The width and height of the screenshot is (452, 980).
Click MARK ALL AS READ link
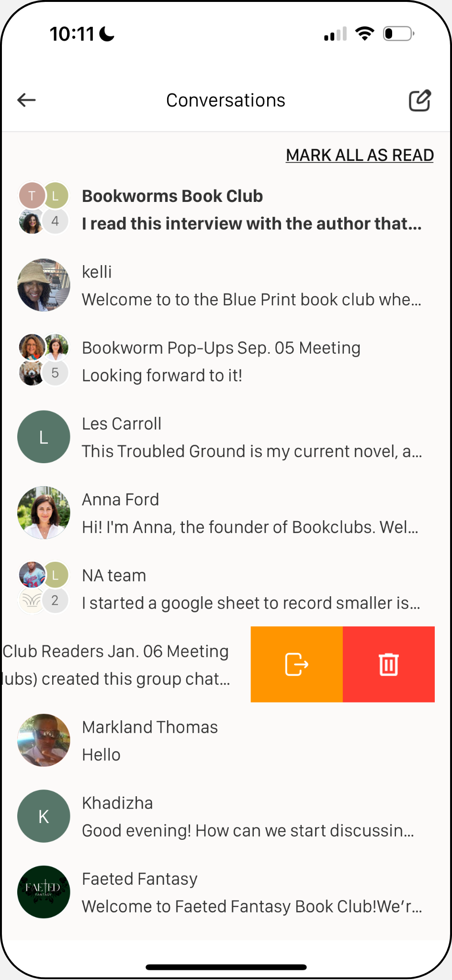tap(360, 155)
